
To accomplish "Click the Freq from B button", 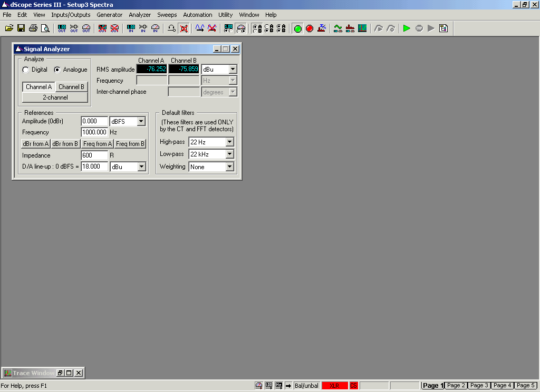I will (130, 144).
